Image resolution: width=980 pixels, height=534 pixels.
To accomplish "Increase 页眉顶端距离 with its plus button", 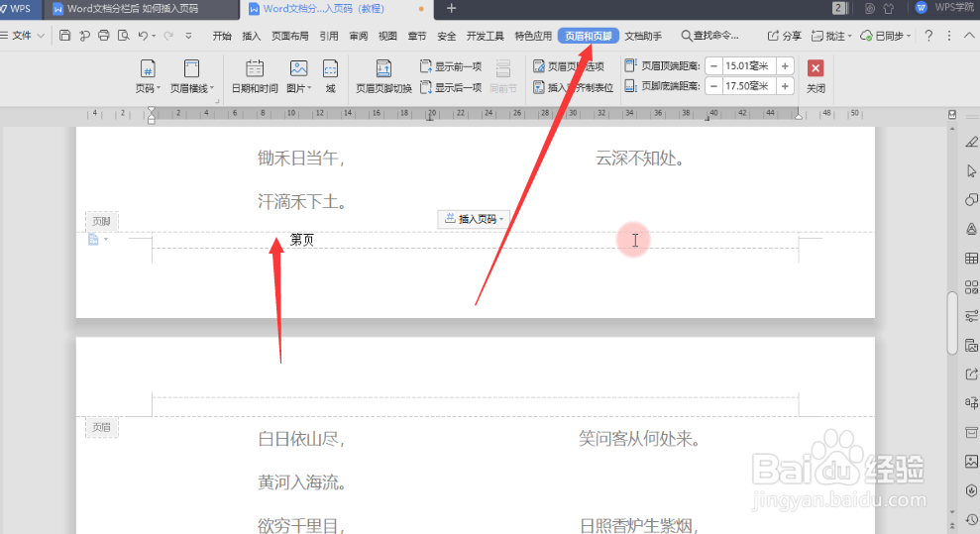I will [785, 65].
